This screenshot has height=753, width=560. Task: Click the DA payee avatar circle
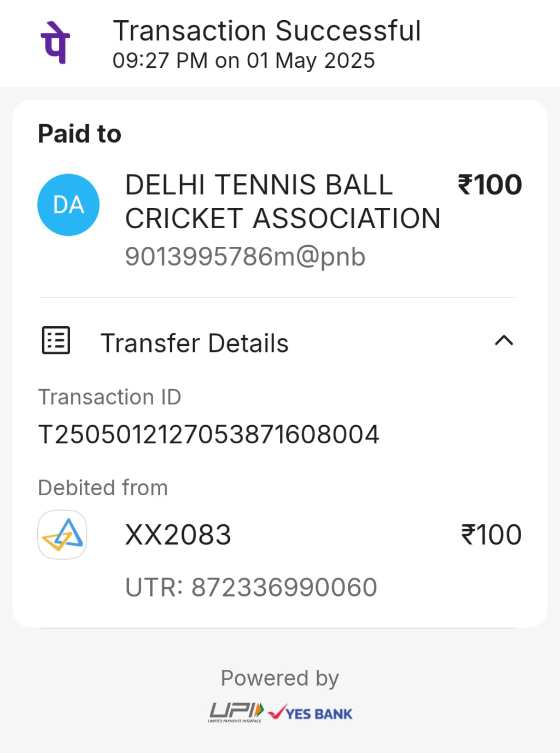68,205
